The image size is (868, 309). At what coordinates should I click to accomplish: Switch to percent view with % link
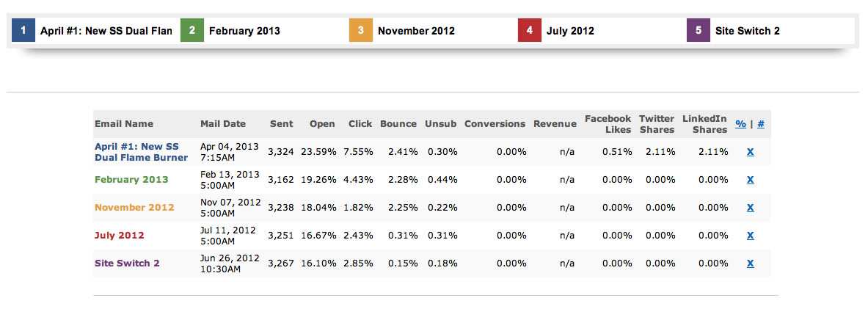740,124
